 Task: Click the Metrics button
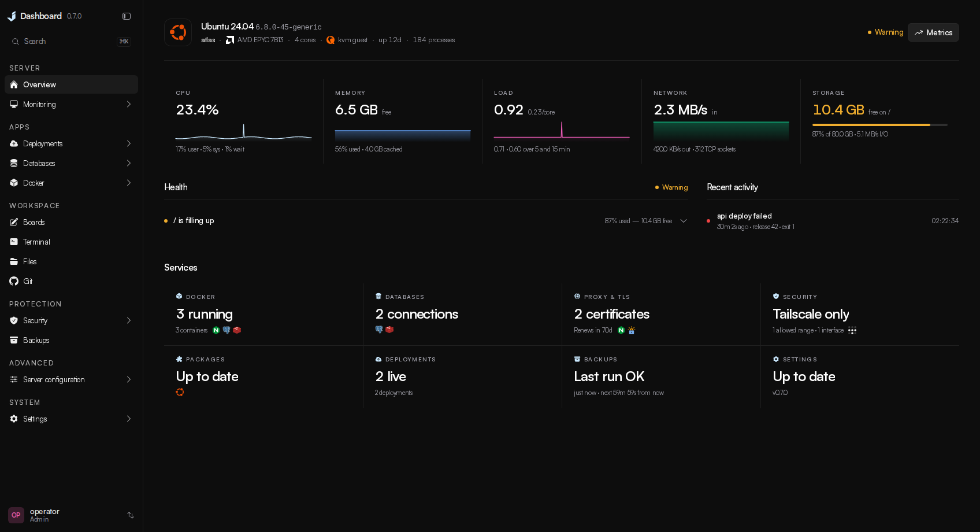pyautogui.click(x=933, y=32)
